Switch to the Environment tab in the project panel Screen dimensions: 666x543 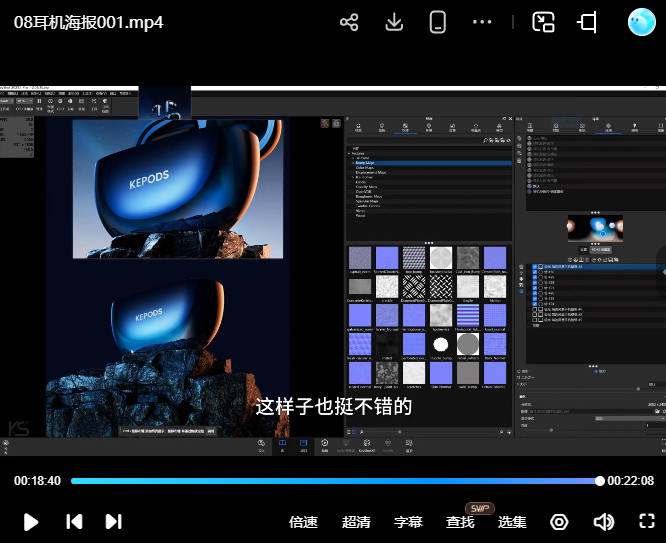[608, 127]
